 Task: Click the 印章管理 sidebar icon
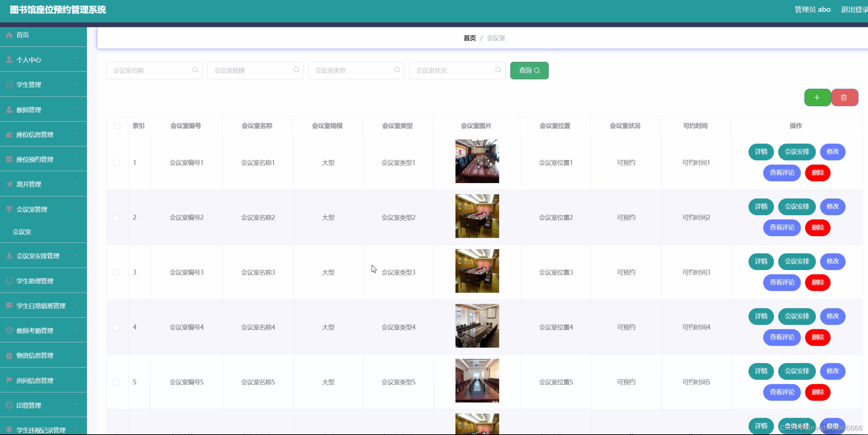(9, 405)
